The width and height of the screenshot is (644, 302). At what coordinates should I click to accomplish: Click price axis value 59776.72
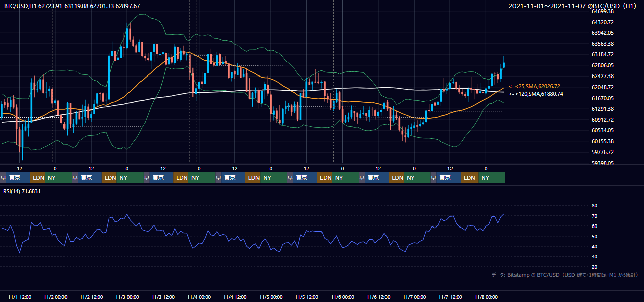tap(602, 152)
